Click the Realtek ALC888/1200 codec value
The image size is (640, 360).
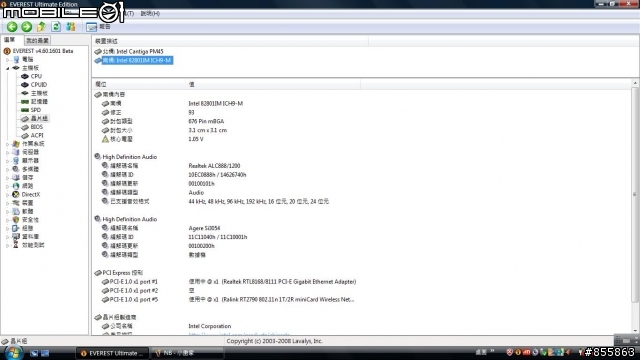coord(214,166)
